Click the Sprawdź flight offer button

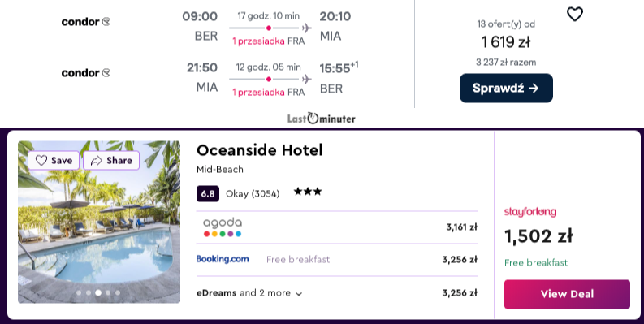(x=506, y=88)
